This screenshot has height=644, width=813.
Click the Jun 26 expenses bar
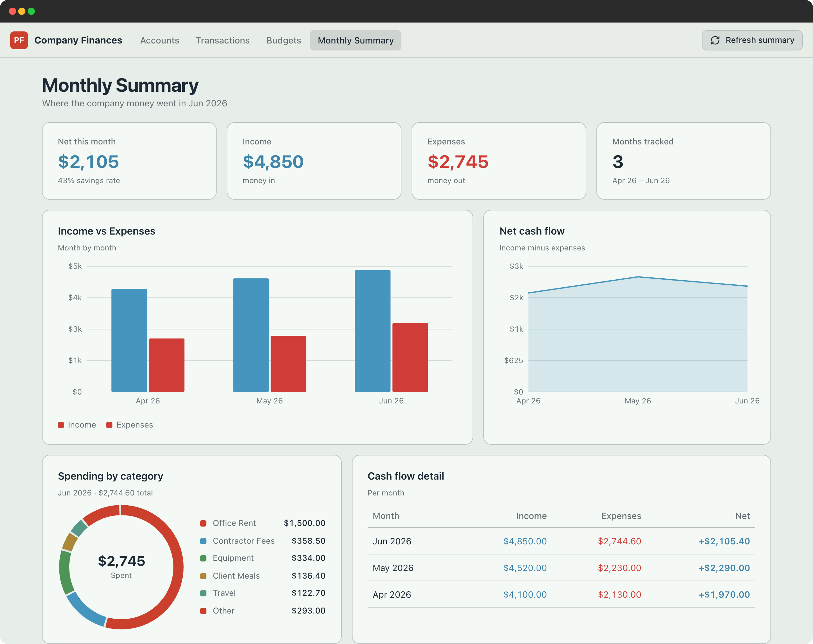point(410,358)
